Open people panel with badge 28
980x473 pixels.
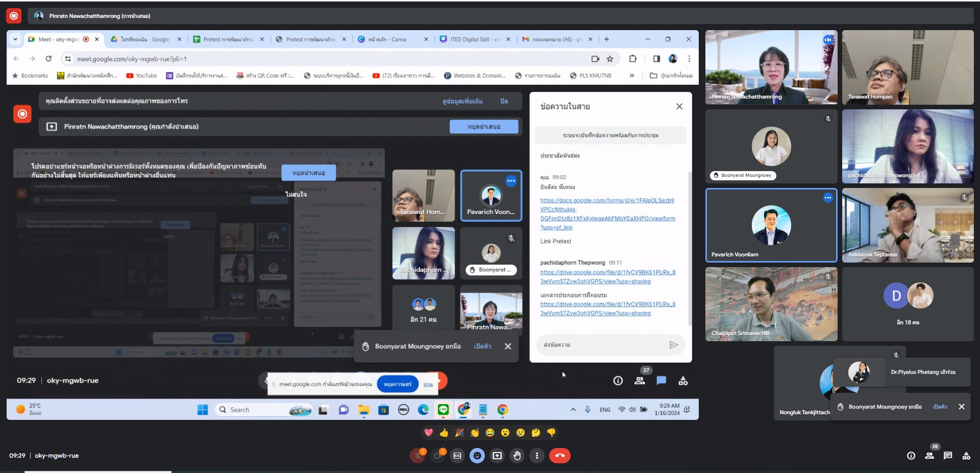point(929,456)
